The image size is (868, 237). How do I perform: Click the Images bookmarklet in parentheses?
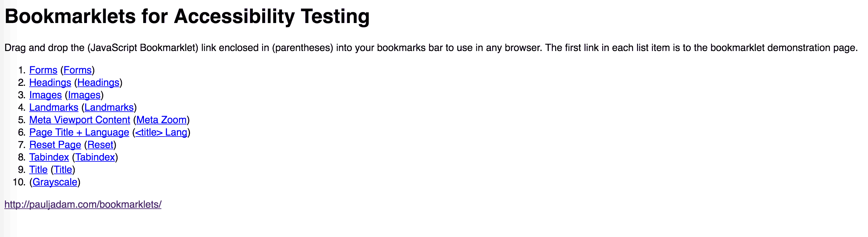[84, 95]
